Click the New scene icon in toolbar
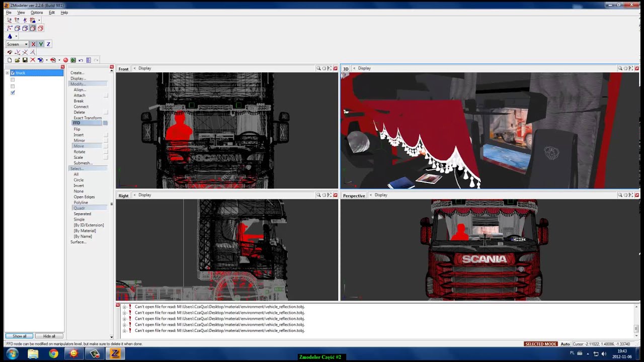This screenshot has height=362, width=644. [10, 60]
